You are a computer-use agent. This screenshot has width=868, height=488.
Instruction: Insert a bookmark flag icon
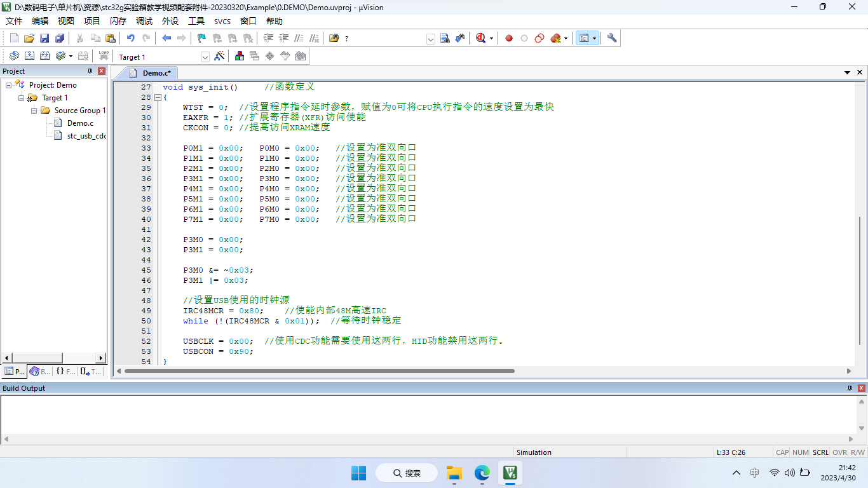202,38
